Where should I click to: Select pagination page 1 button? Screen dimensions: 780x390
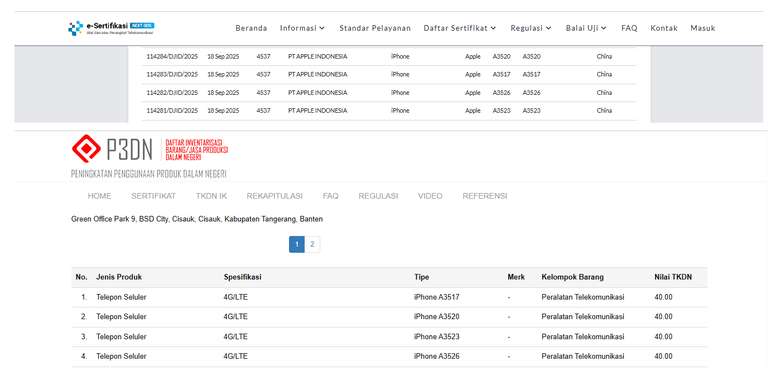(x=296, y=244)
